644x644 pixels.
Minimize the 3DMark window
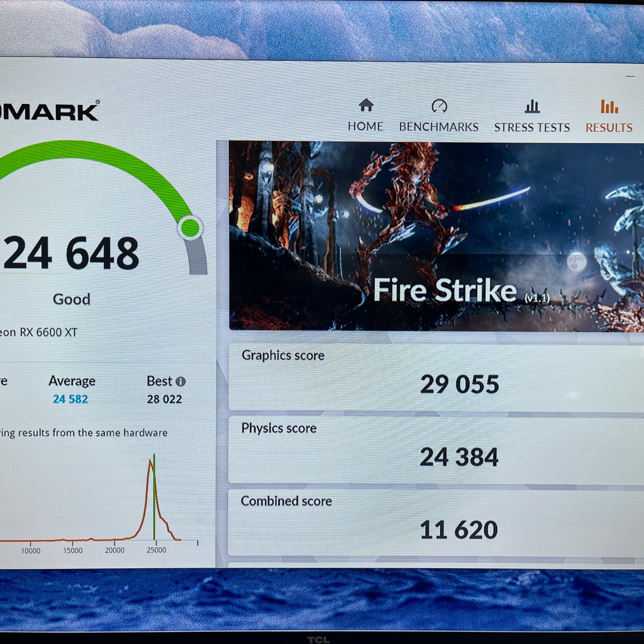(x=630, y=76)
